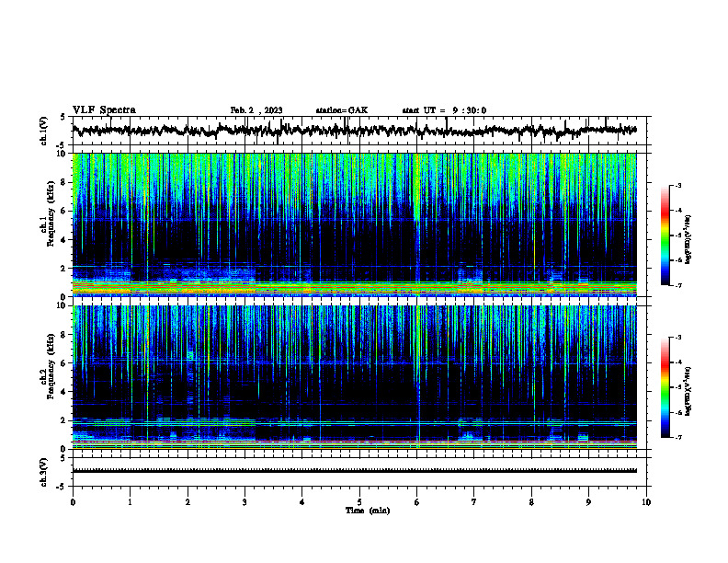Viewport: 728px width, 563px height.
Task: Click the "VLF Spectra" title text
Action: point(104,110)
